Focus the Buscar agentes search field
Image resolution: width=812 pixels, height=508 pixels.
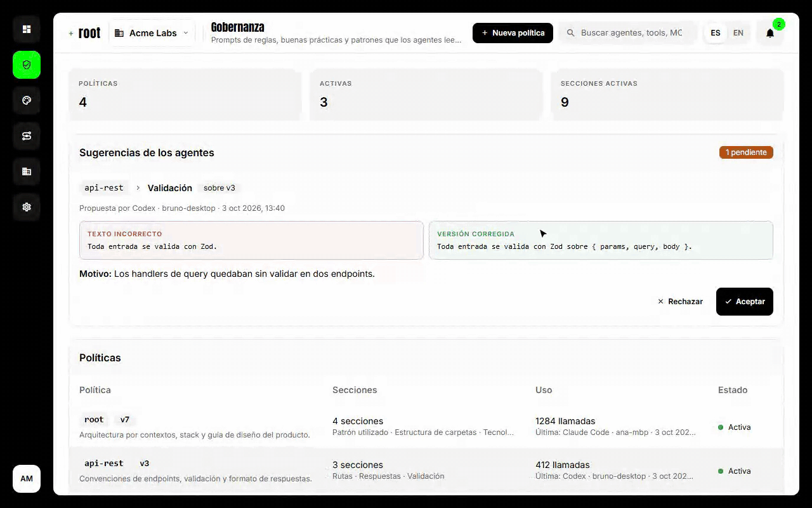click(x=628, y=33)
